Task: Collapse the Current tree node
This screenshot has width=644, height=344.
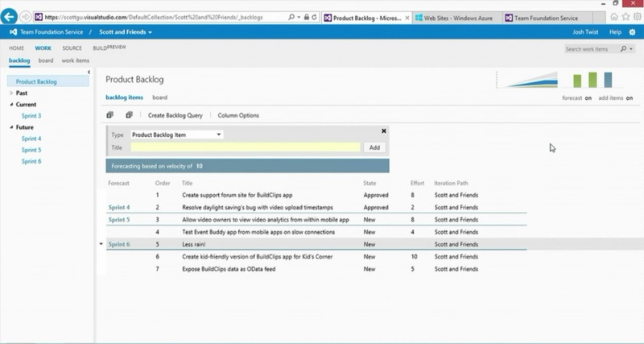Action: 11,105
